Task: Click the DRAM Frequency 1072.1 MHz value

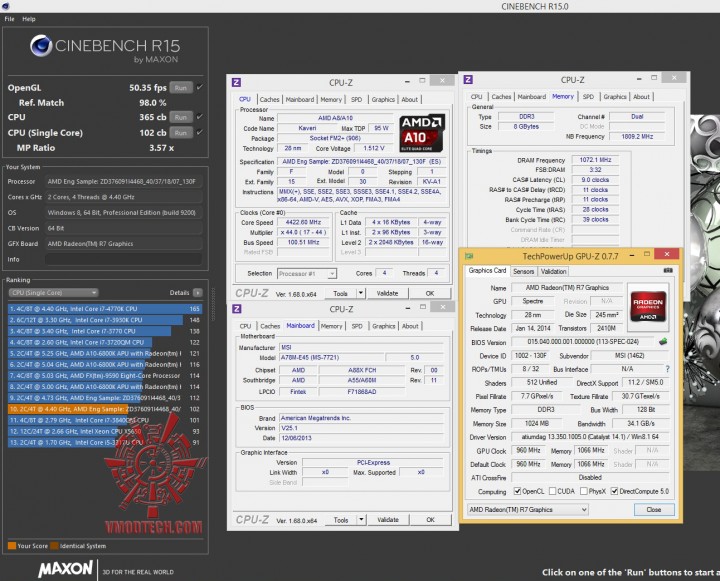Action: pyautogui.click(x=595, y=160)
